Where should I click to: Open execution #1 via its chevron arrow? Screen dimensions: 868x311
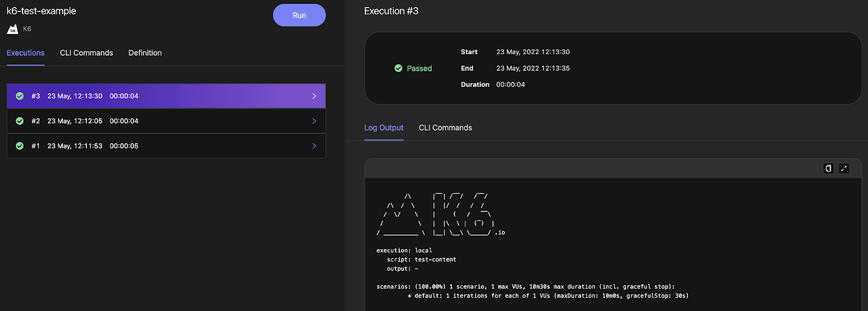[314, 146]
